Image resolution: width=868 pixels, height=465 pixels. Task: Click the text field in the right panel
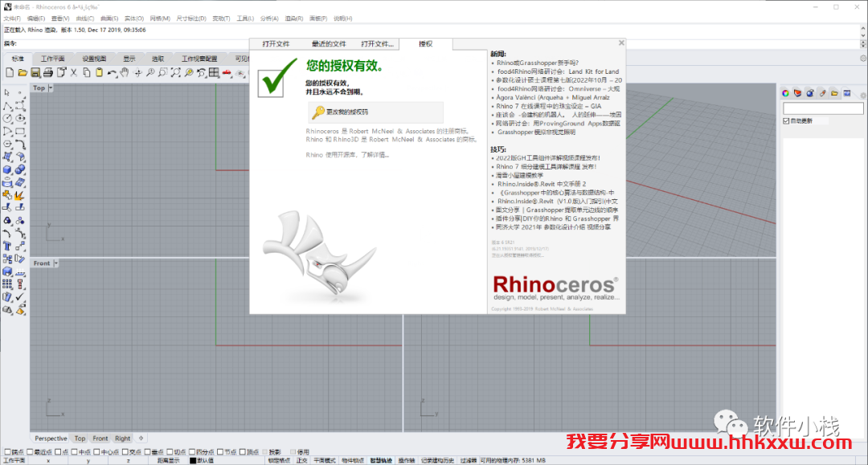coord(823,108)
